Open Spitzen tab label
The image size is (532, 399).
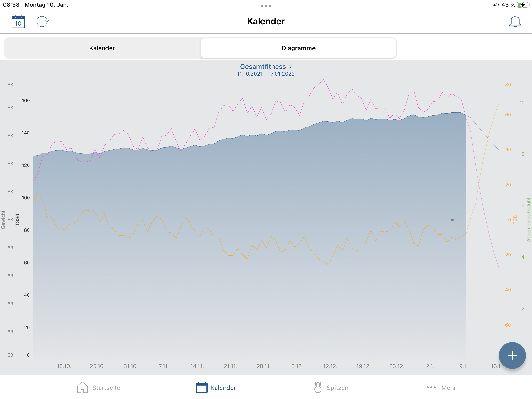pos(337,388)
